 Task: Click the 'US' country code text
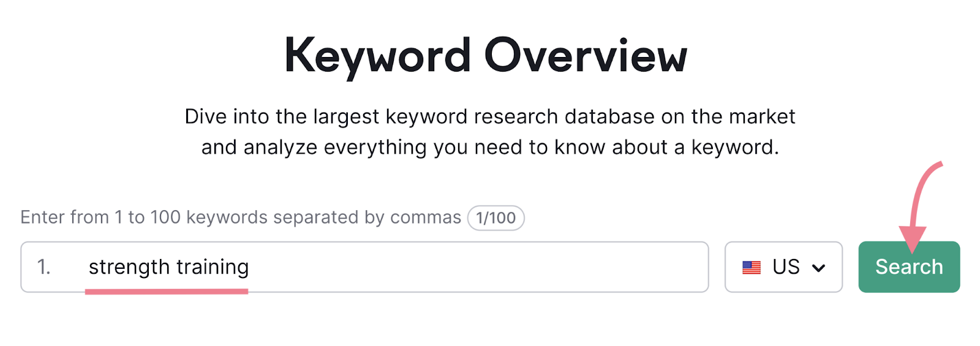click(x=786, y=267)
